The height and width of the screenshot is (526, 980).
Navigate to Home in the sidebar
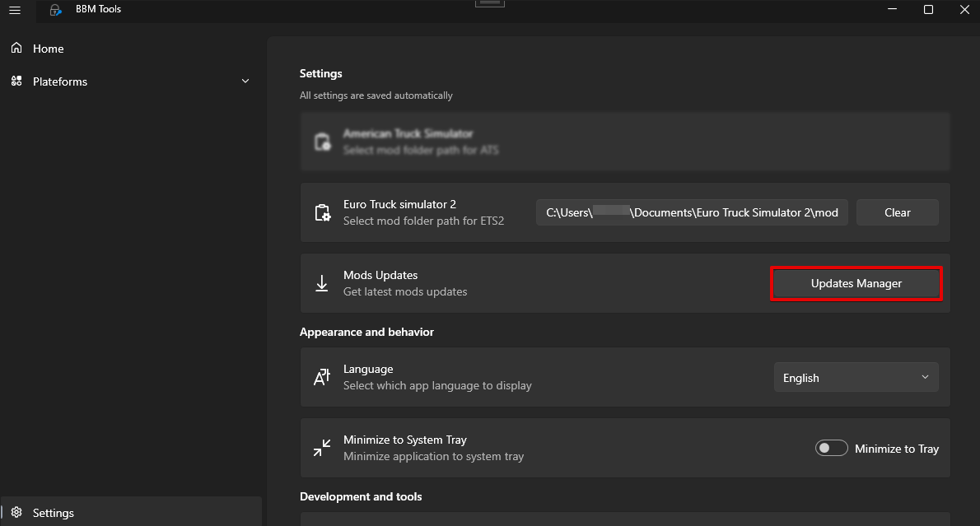(48, 48)
